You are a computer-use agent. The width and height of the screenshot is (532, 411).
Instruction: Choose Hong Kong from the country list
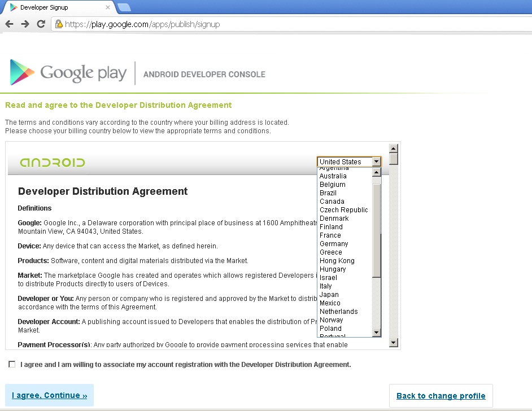pos(345,261)
